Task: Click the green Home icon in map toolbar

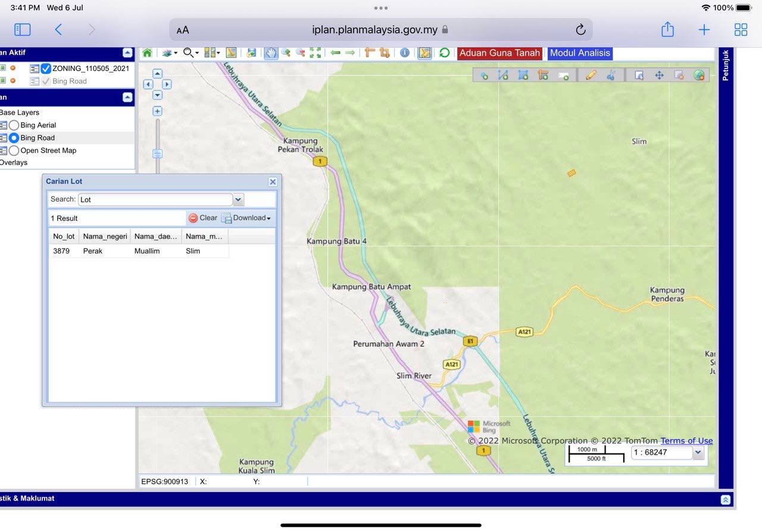Action: point(147,53)
